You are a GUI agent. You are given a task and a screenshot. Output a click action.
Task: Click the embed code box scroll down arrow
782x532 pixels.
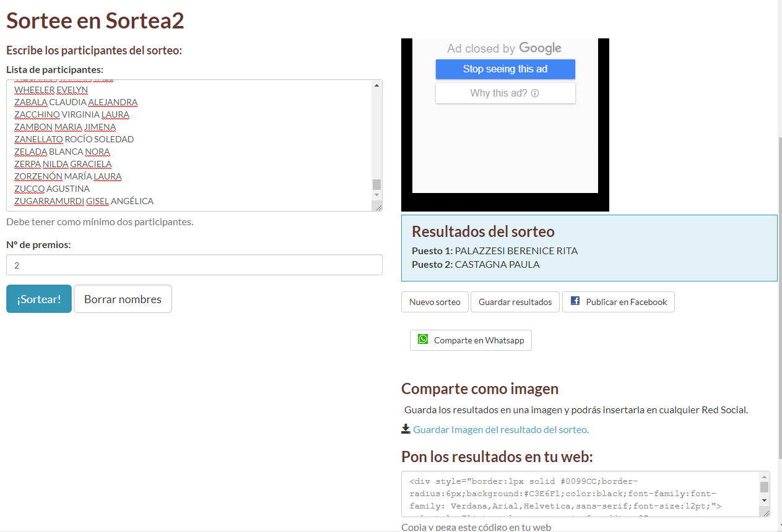click(764, 500)
